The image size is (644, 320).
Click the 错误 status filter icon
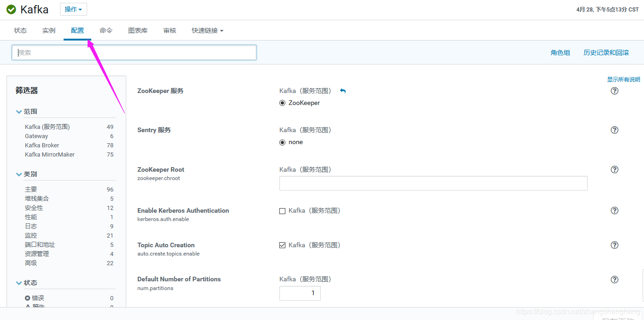[x=28, y=298]
